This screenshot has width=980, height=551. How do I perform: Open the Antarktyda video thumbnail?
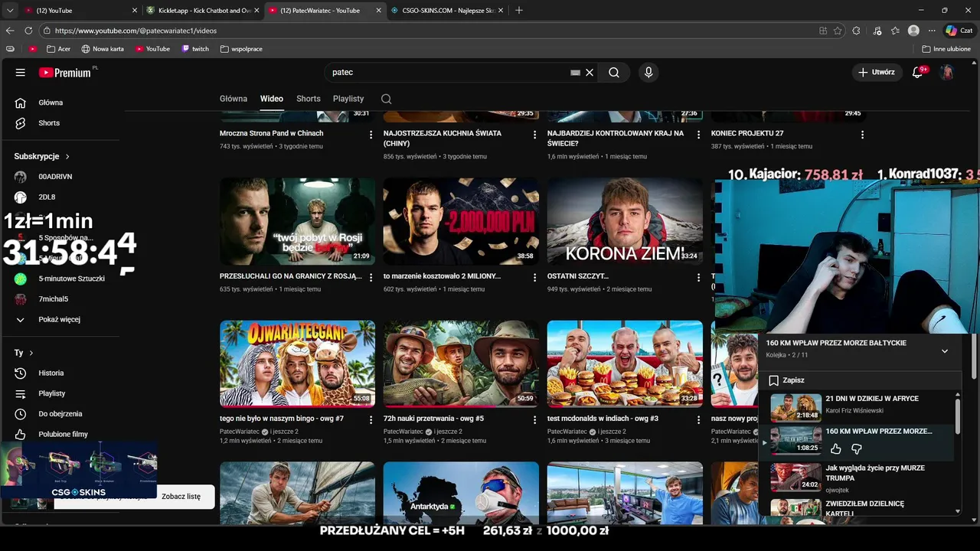point(461,493)
